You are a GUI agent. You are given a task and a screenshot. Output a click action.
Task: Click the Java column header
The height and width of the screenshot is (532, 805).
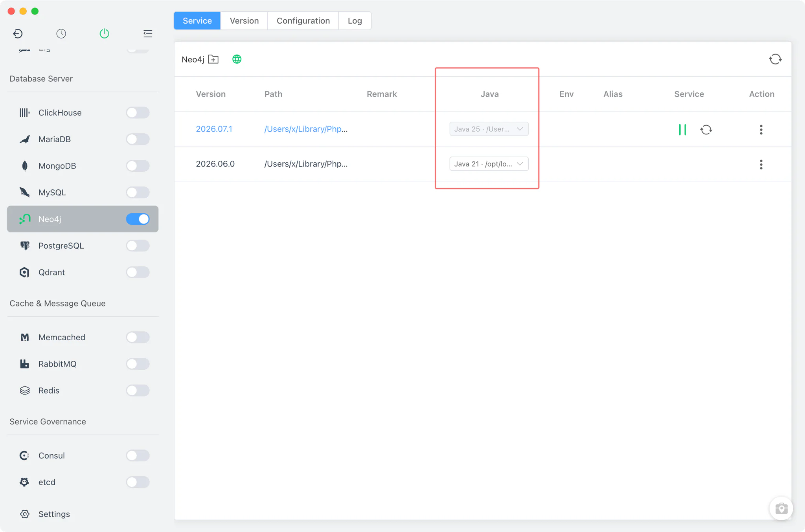[x=490, y=94]
